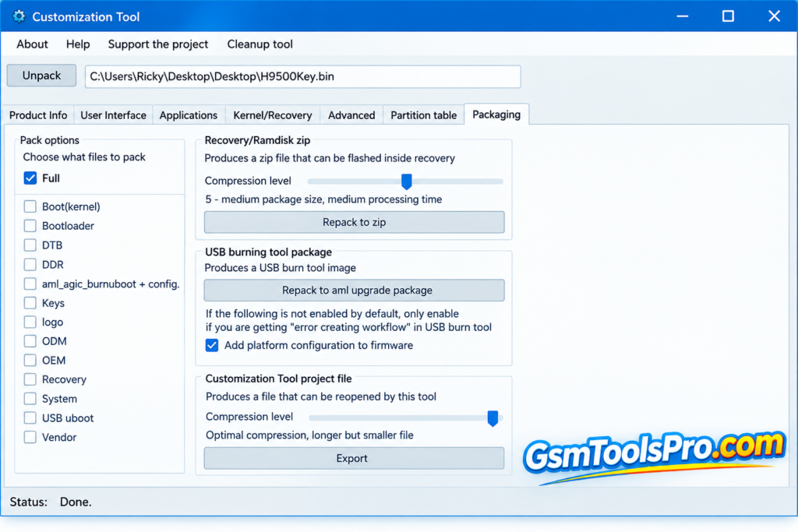Close the Customization Tool window
798x532 pixels.
(x=774, y=16)
